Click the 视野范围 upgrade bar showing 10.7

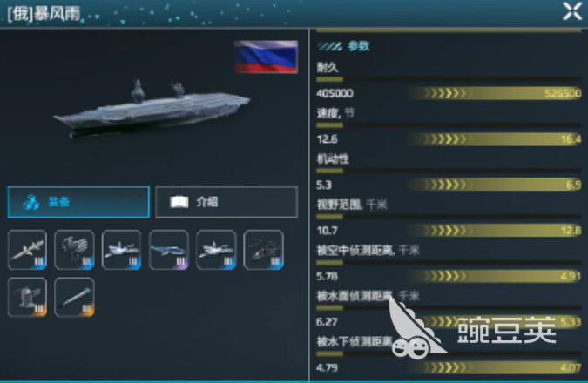click(x=449, y=231)
